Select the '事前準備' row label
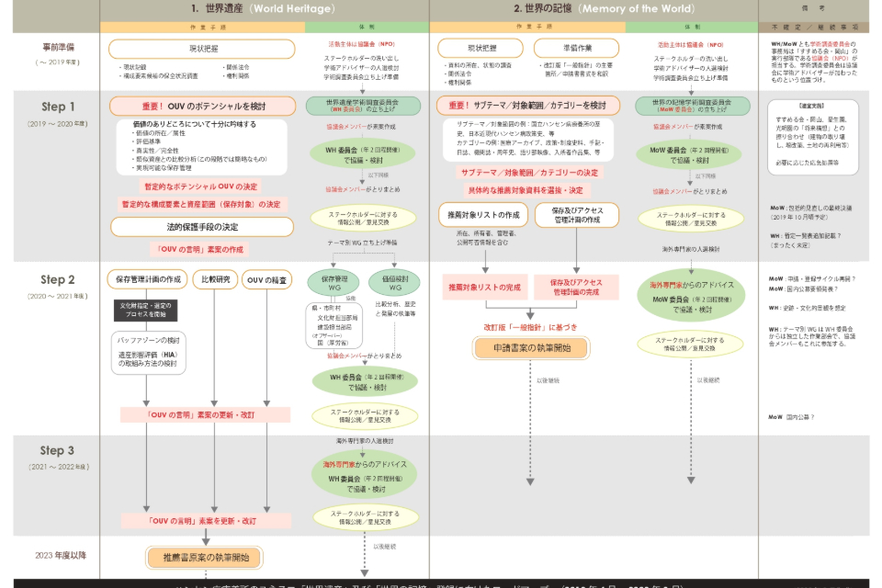The width and height of the screenshot is (882, 588). pos(59,47)
